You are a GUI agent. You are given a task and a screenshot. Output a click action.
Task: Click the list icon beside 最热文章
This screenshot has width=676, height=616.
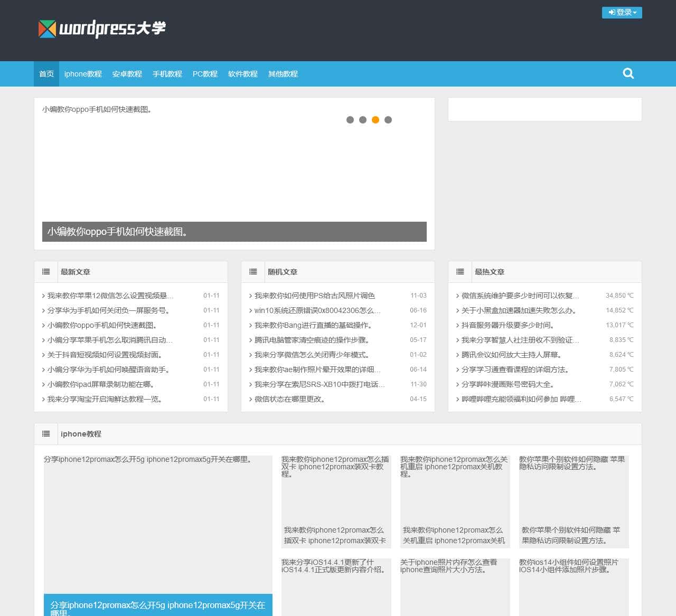(460, 271)
